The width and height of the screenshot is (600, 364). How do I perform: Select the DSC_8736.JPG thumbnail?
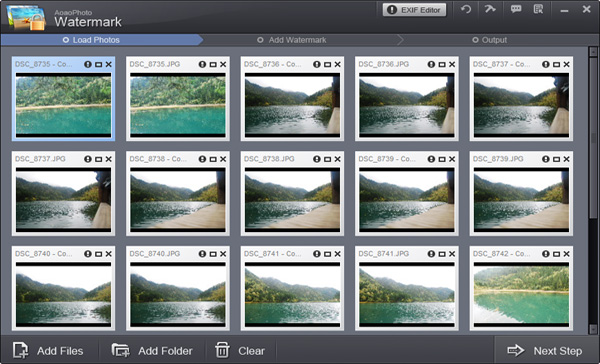coord(407,105)
